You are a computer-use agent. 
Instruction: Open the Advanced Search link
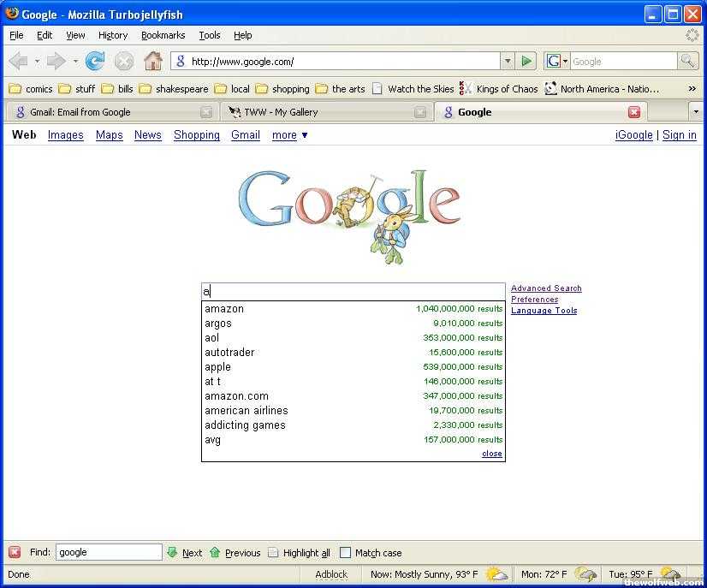[x=546, y=288]
